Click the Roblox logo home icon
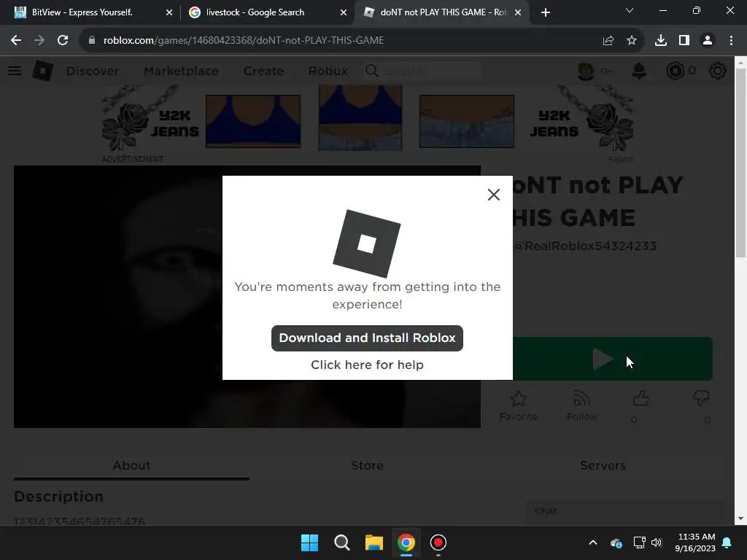Screen dimensions: 747x560 [43, 71]
